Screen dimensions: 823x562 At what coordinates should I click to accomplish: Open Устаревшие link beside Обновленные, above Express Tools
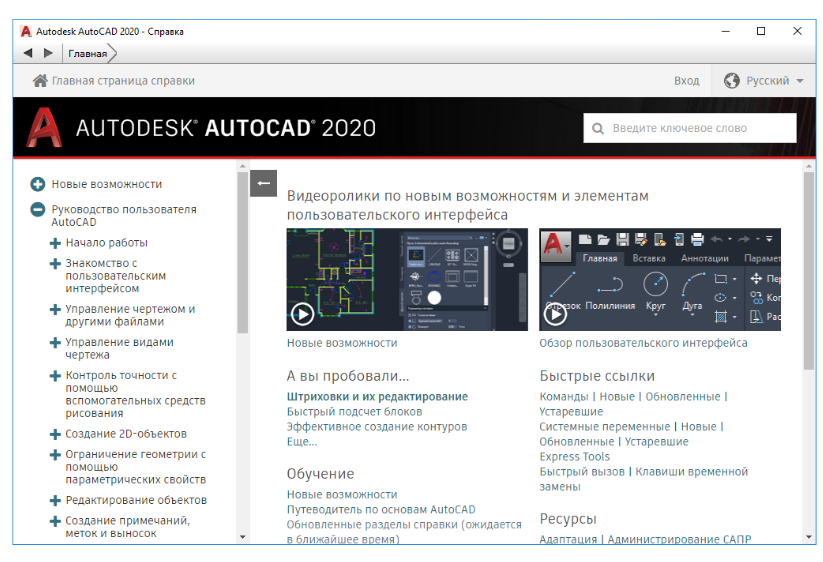[x=657, y=442]
